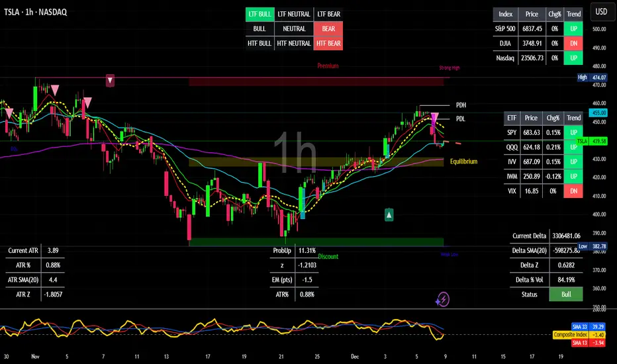Click the Strong High label

point(450,68)
